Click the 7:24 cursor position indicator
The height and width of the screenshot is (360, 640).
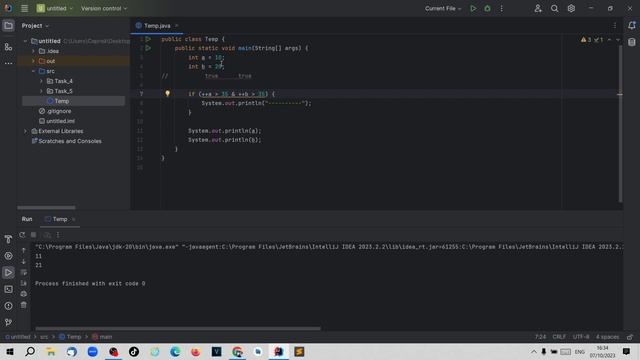coord(540,337)
